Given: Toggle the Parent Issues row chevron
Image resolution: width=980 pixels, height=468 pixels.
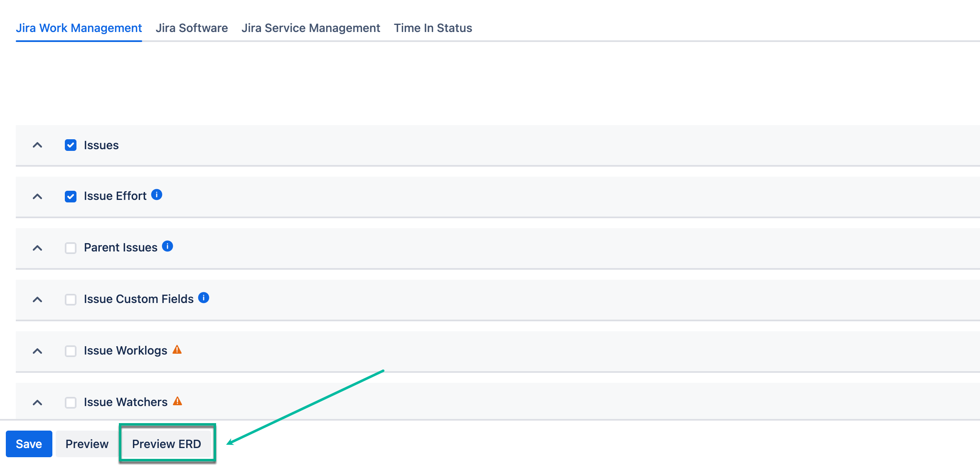Looking at the screenshot, I should pyautogui.click(x=37, y=248).
